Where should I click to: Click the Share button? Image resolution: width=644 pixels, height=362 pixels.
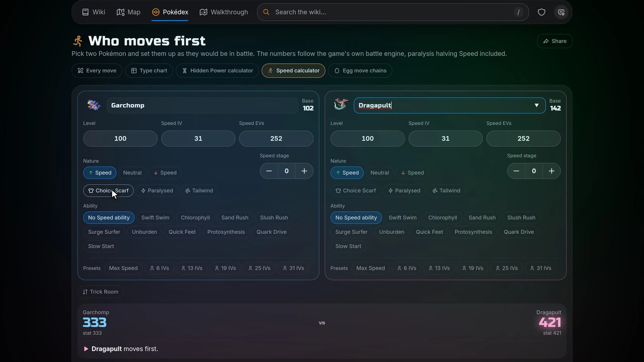click(555, 41)
